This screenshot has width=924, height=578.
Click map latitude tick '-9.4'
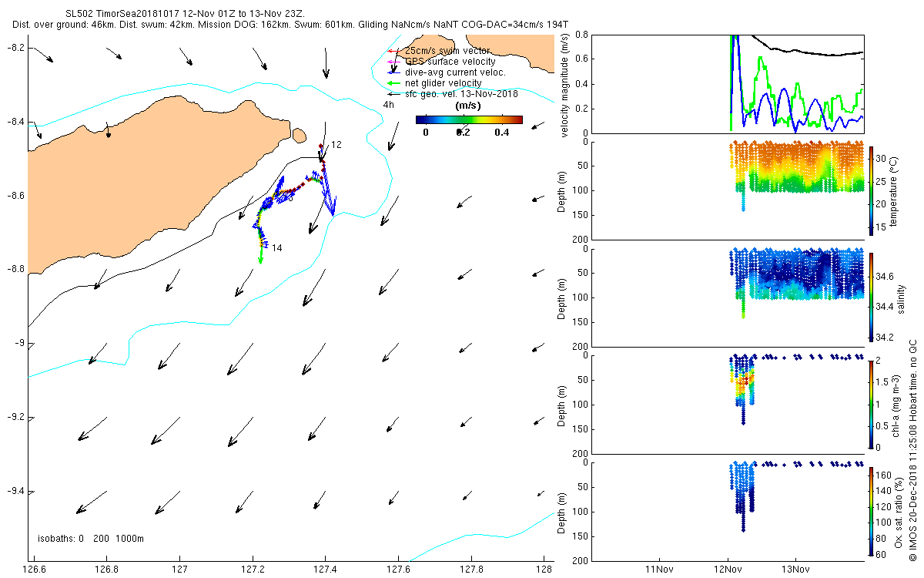(15, 491)
